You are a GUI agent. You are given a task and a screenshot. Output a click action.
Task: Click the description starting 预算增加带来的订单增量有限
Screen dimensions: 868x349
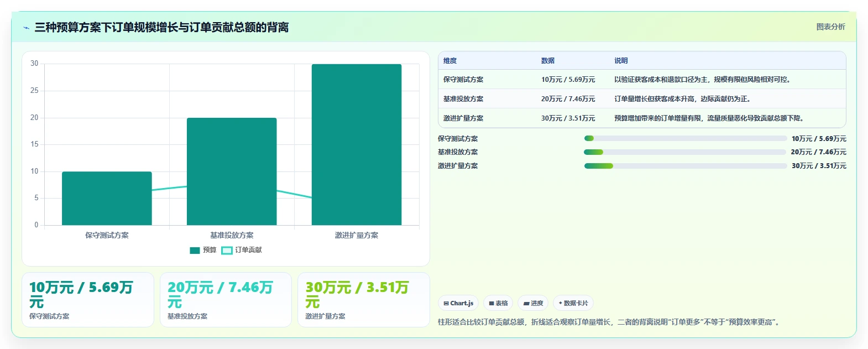710,118
